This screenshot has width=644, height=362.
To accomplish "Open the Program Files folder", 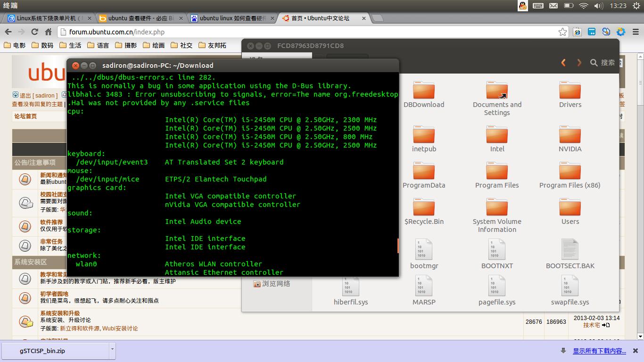I will coord(497,175).
